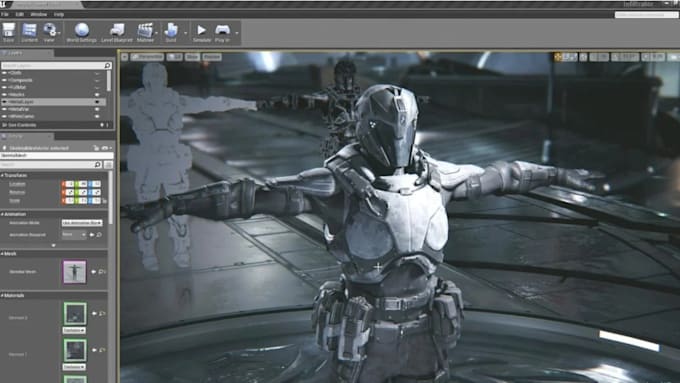The height and width of the screenshot is (383, 680).
Task: Click the highlighted orange transform tool in viewport
Action: 558,57
